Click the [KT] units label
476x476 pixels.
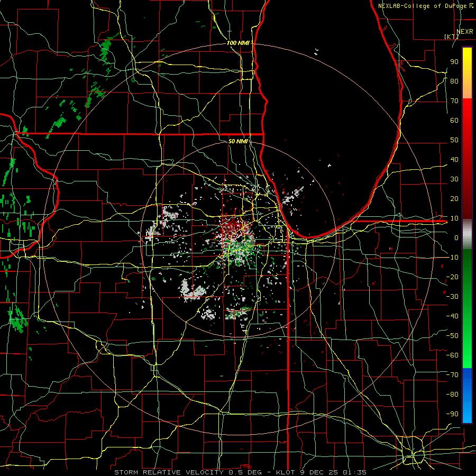coord(452,36)
